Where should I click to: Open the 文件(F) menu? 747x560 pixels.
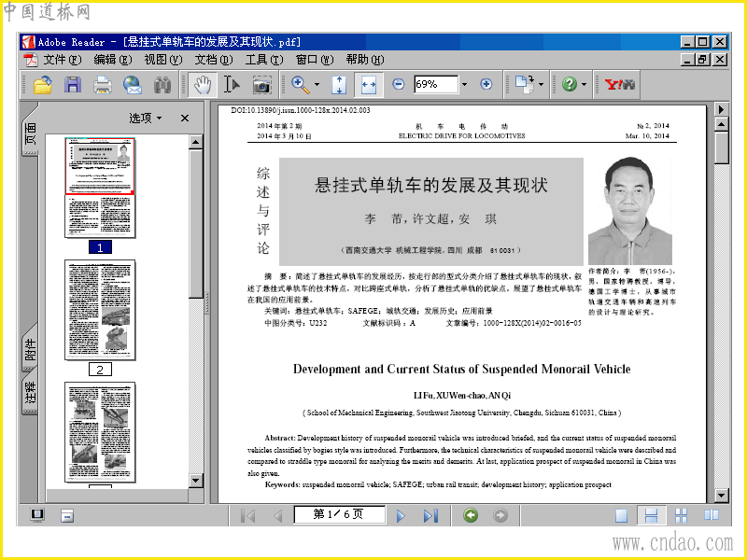click(63, 60)
